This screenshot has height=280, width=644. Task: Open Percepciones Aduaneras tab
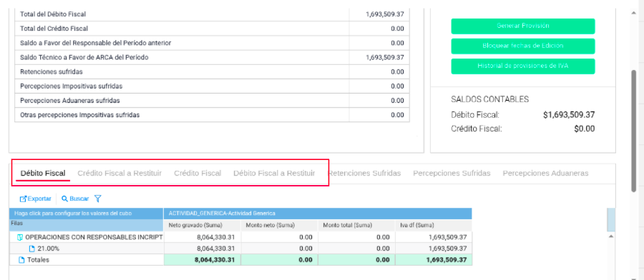tap(545, 174)
